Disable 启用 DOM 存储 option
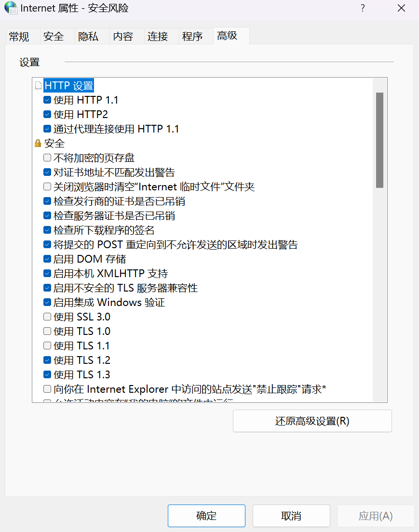Image resolution: width=419 pixels, height=532 pixels. [47, 259]
